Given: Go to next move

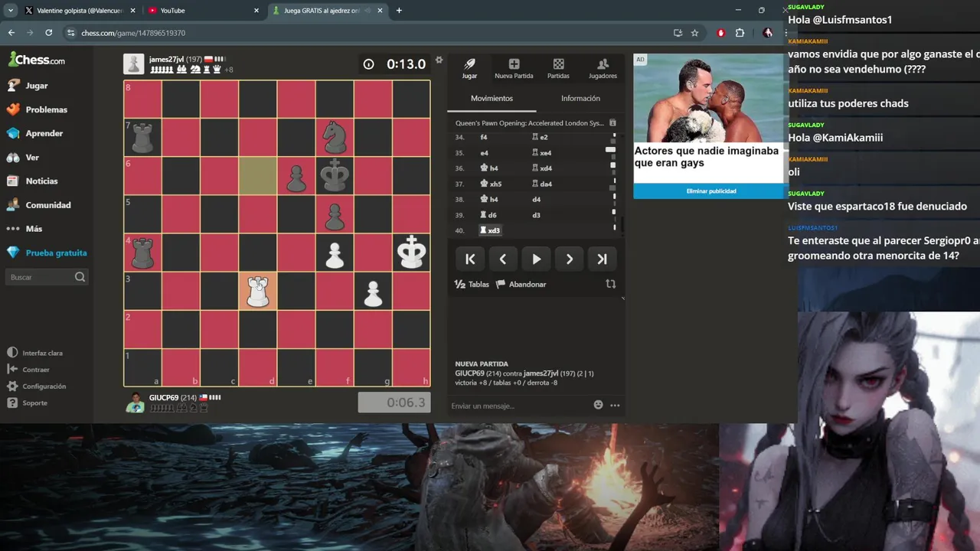Looking at the screenshot, I should (x=569, y=259).
